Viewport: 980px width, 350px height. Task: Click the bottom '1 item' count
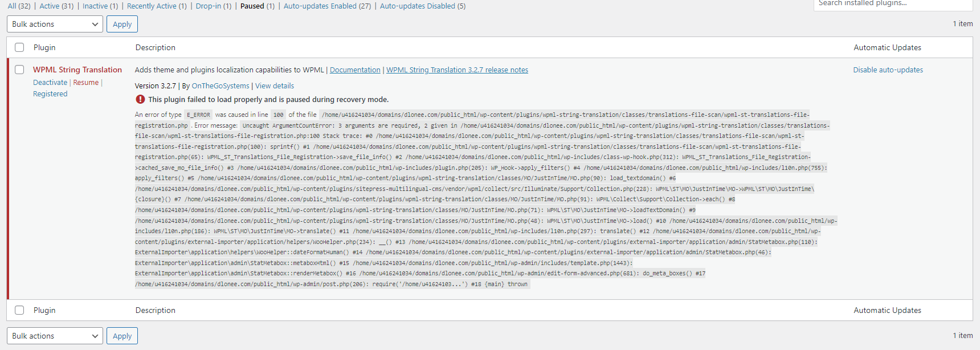tap(963, 336)
